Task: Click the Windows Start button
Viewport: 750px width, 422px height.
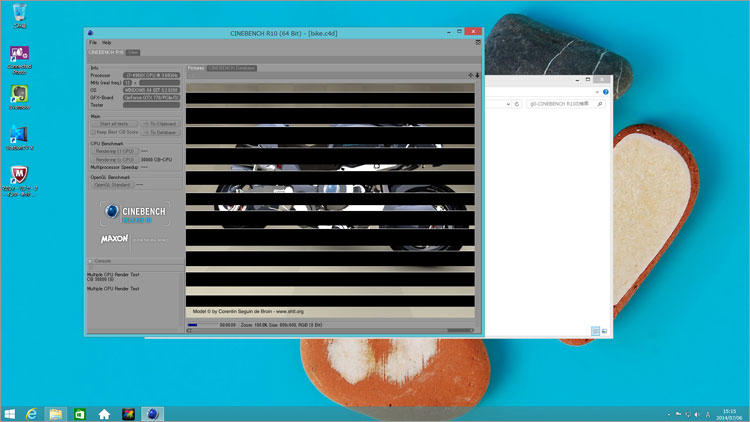Action: (10, 413)
